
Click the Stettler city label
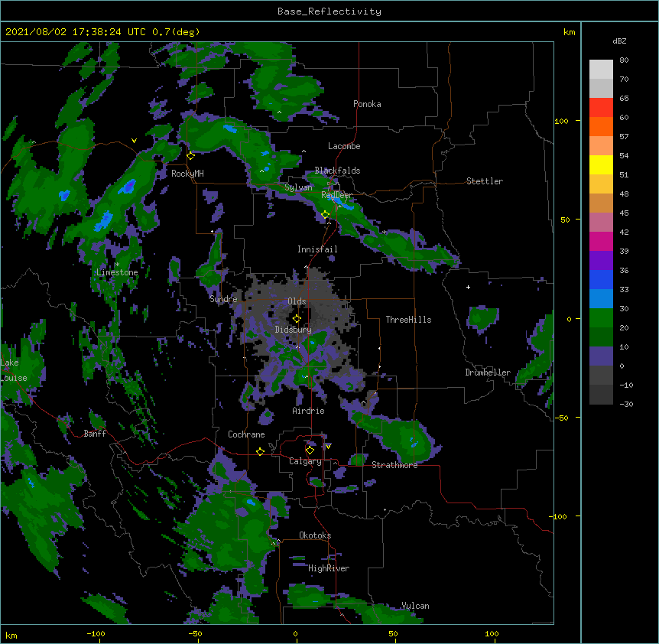[485, 181]
